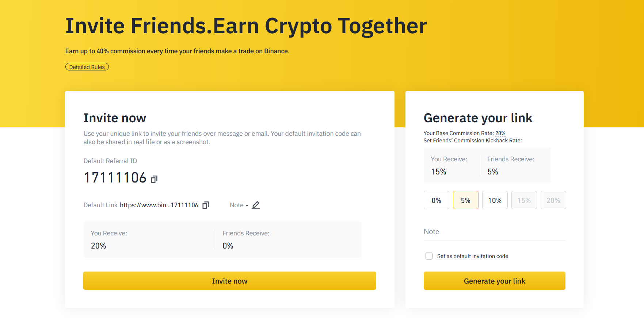The image size is (644, 323).
Task: Click the disabled 15% rate option
Action: click(524, 200)
